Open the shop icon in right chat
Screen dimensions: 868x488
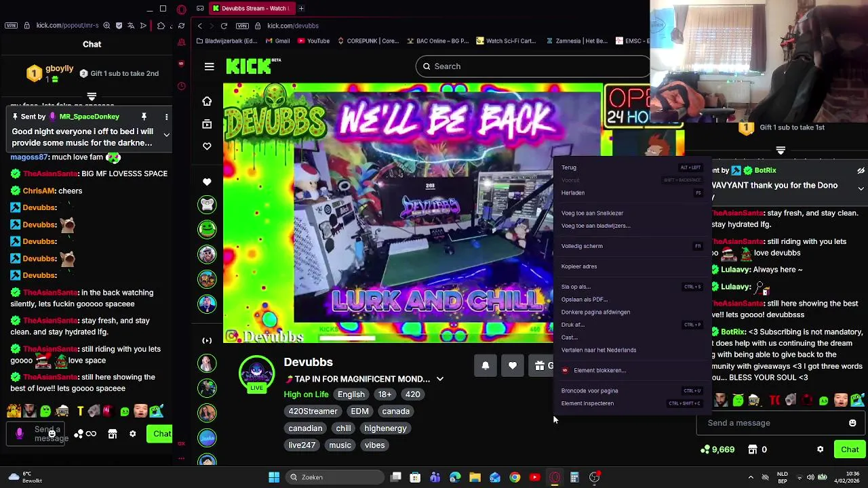pos(752,449)
